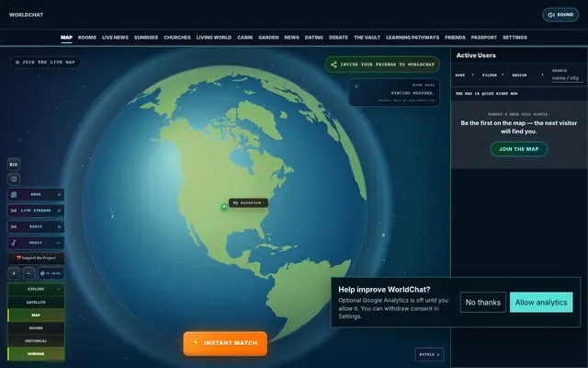Open Learning Pathways tab
Viewport: 588px width, 368px height.
pyautogui.click(x=413, y=38)
